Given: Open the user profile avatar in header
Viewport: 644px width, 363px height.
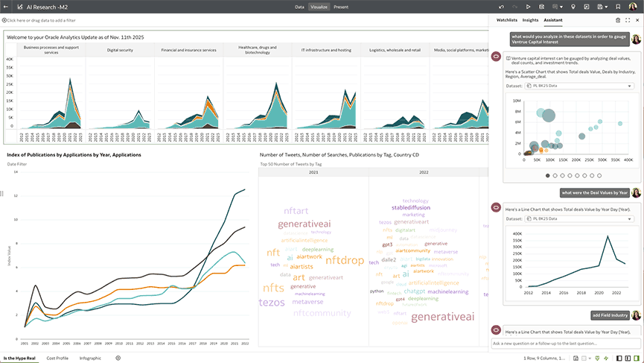Looking at the screenshot, I should [633, 6].
